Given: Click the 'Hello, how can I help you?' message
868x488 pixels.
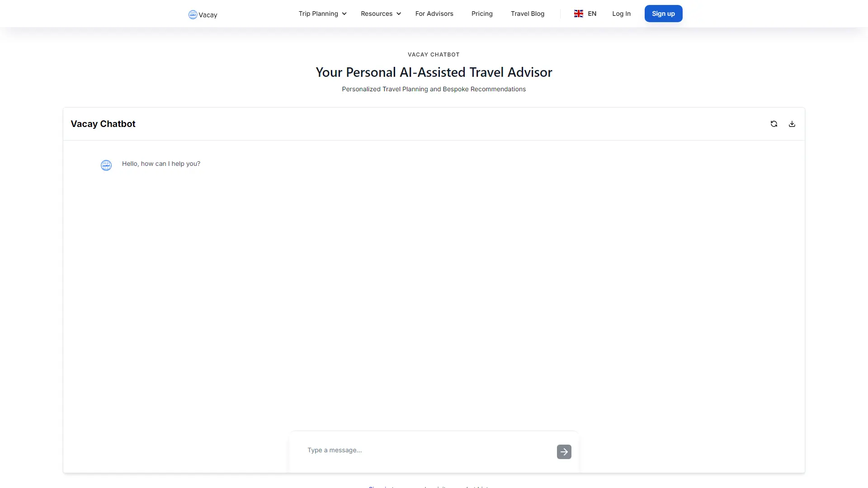Looking at the screenshot, I should click(x=161, y=164).
